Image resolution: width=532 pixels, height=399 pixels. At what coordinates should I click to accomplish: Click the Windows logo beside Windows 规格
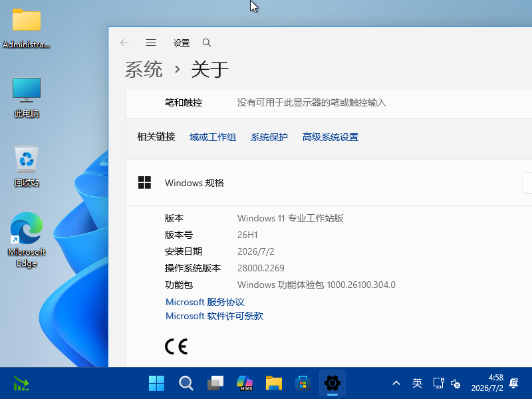(144, 182)
